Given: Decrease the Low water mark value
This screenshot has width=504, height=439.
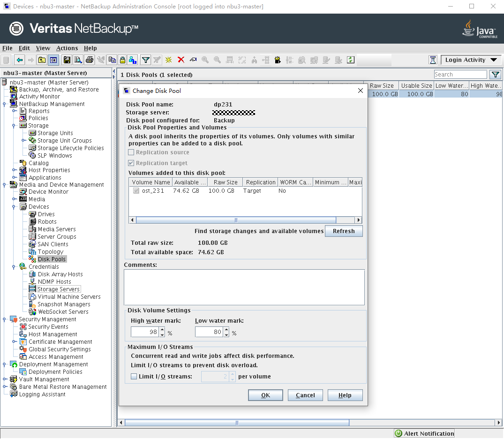Looking at the screenshot, I should pos(226,334).
